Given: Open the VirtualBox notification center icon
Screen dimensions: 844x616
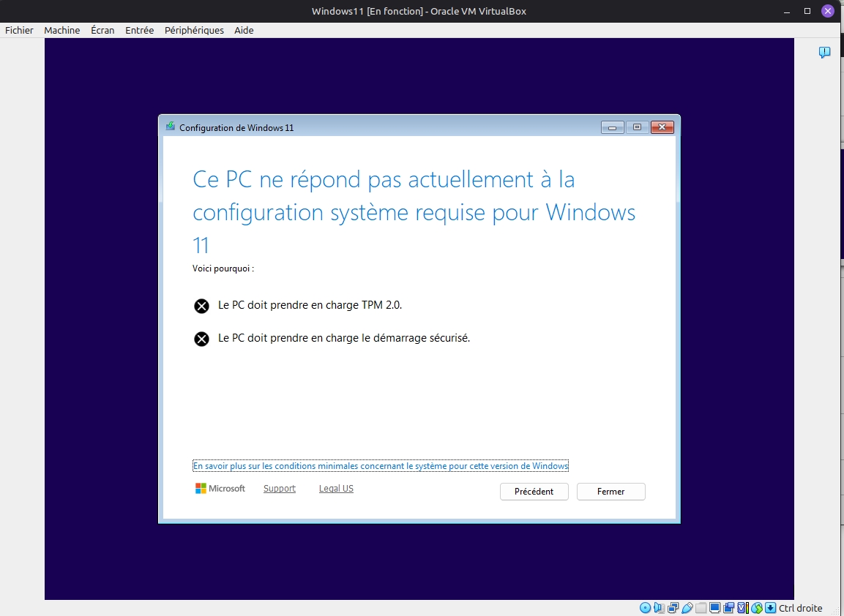Looking at the screenshot, I should 824,52.
